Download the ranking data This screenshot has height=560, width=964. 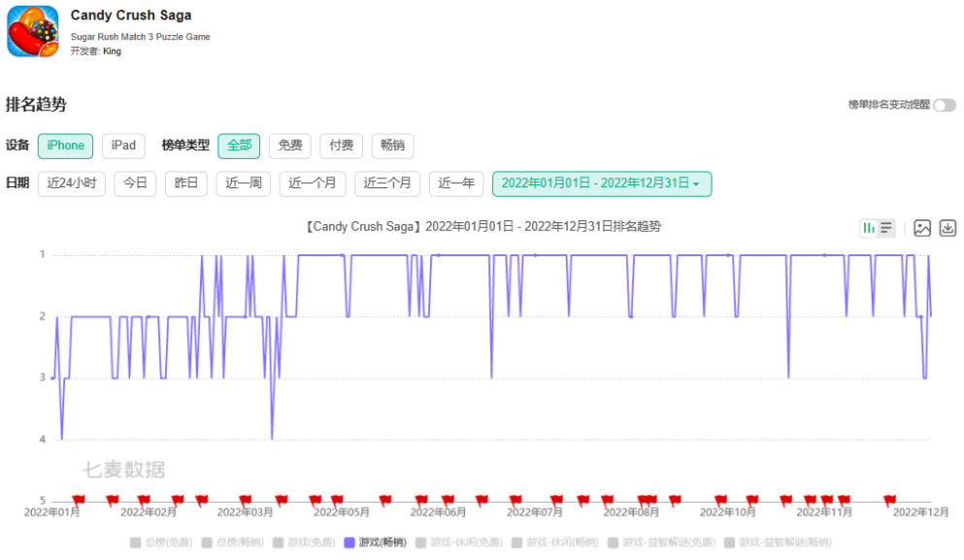point(947,227)
